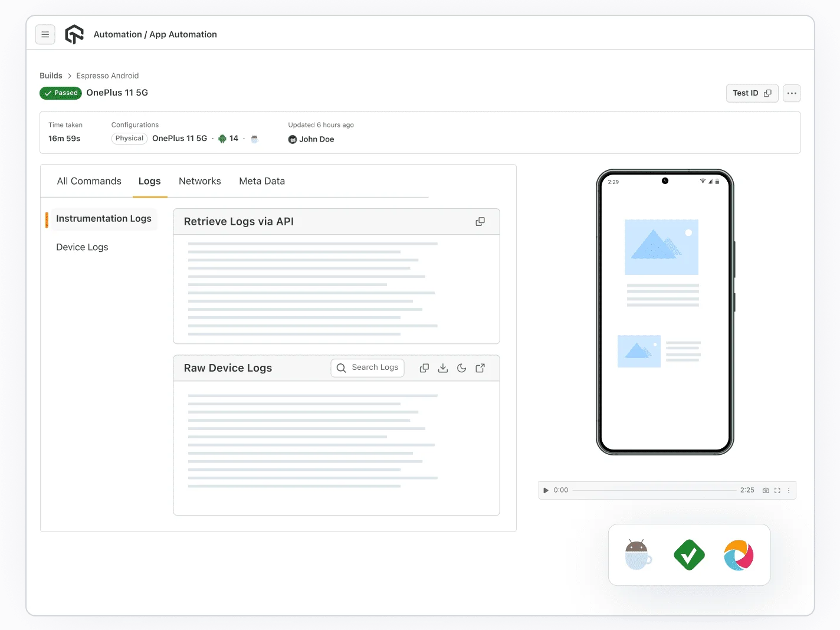840x630 pixels.
Task: Click the video progress seek bar
Action: tap(654, 490)
